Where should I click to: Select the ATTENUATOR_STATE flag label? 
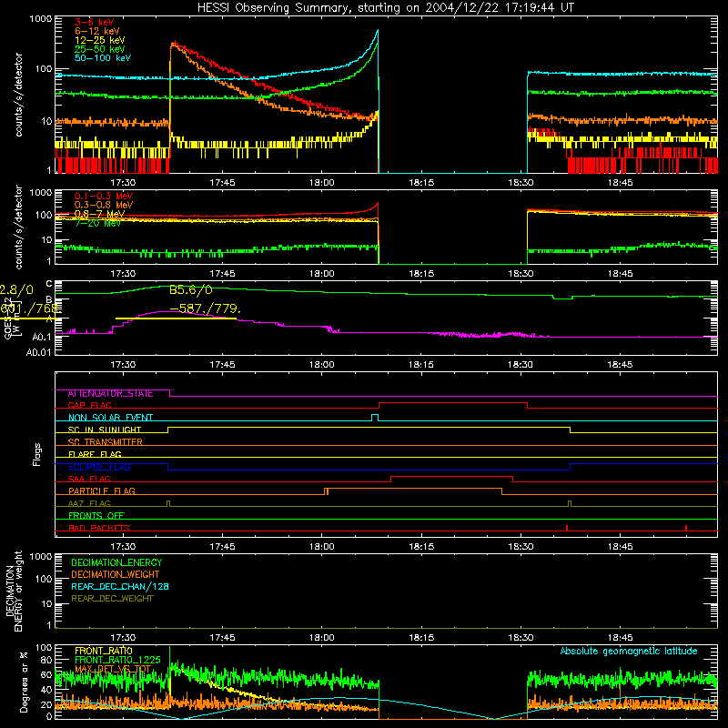pyautogui.click(x=110, y=394)
